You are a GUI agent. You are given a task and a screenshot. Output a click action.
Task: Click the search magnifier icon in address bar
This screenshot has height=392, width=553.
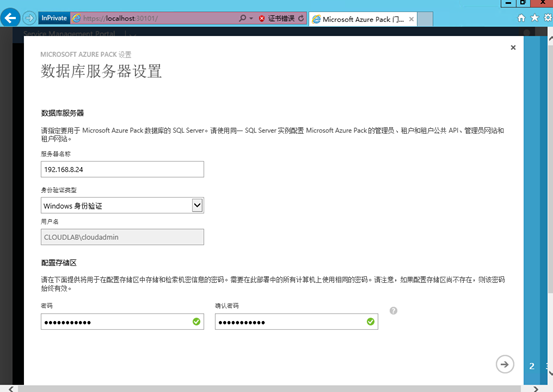click(x=243, y=18)
